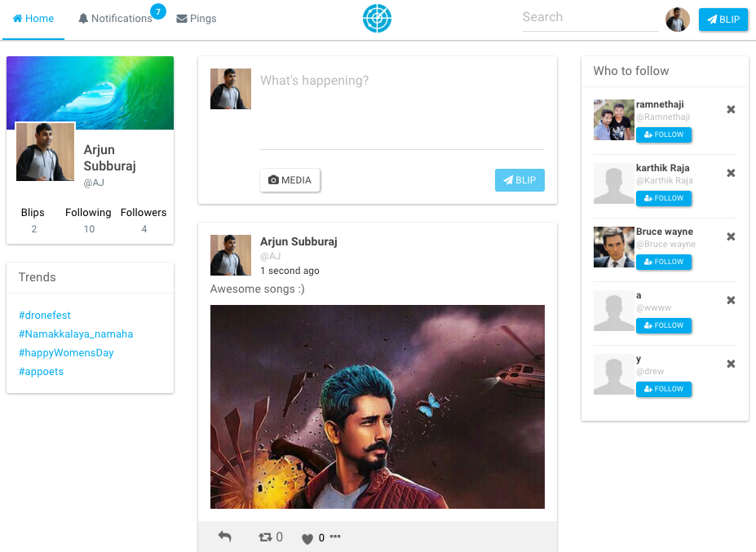Screen dimensions: 756x552
Task: Open Arjun Subburaj from the post header
Action: [298, 241]
